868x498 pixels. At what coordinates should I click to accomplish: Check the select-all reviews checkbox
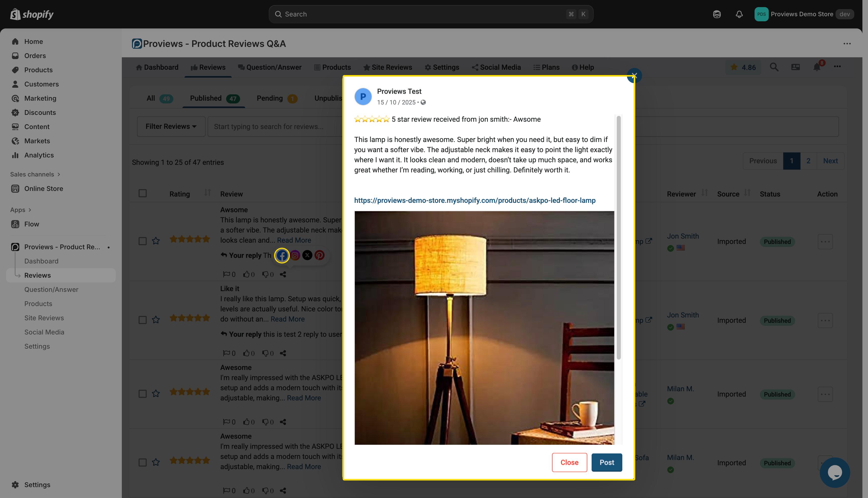pyautogui.click(x=143, y=193)
